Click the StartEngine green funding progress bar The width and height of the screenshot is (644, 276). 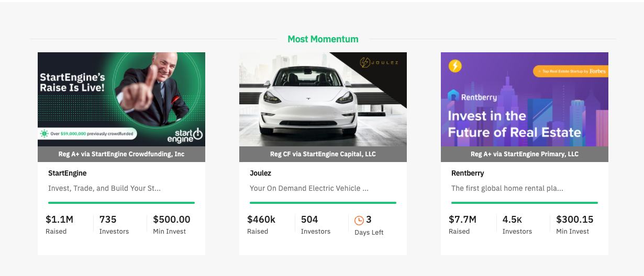[x=121, y=203]
